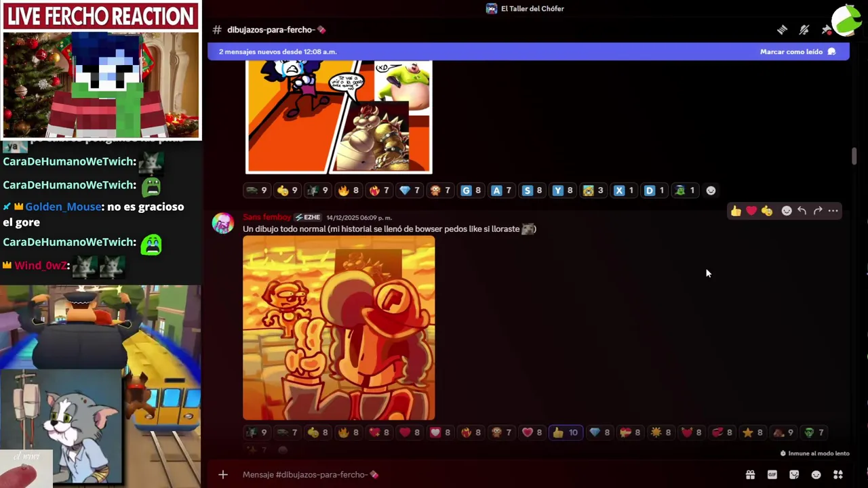The image size is (868, 488).
Task: Click the Minecraft avatar webcam overlay
Action: click(101, 85)
